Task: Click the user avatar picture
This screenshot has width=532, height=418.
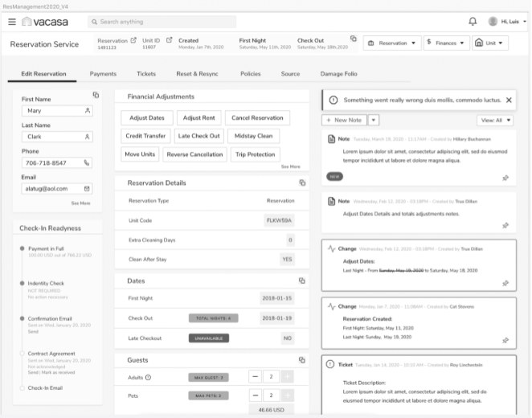Action: tap(493, 22)
